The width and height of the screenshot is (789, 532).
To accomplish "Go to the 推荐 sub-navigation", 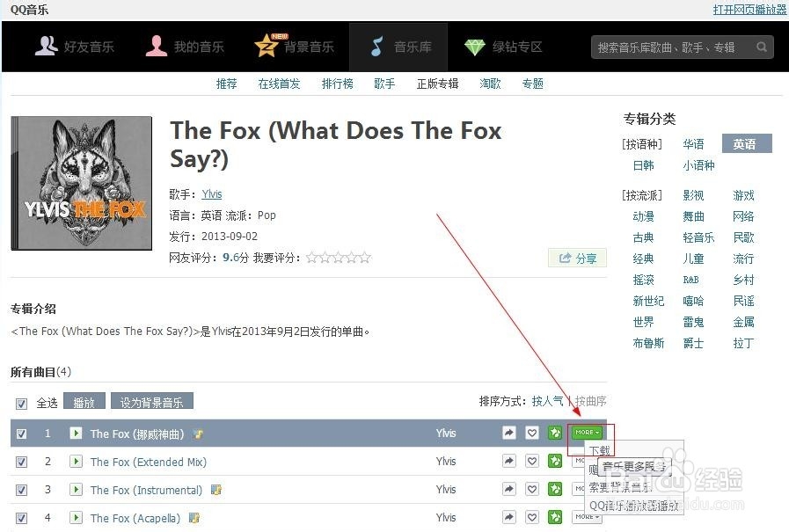I will coord(226,84).
